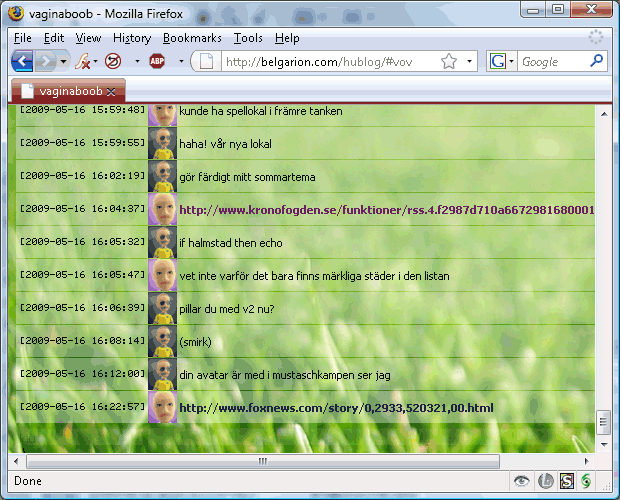620x500 pixels.
Task: Click the Google search input field
Action: [x=554, y=62]
